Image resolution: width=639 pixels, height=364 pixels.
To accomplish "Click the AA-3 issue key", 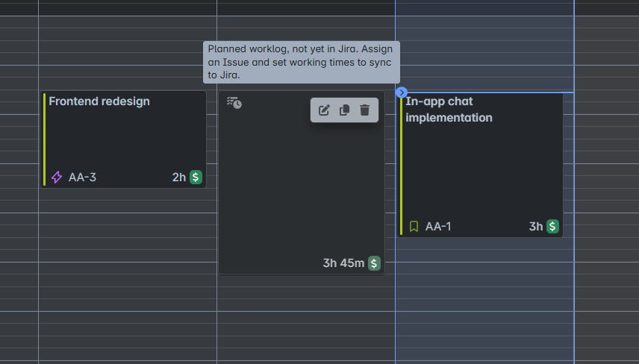I will [x=82, y=178].
